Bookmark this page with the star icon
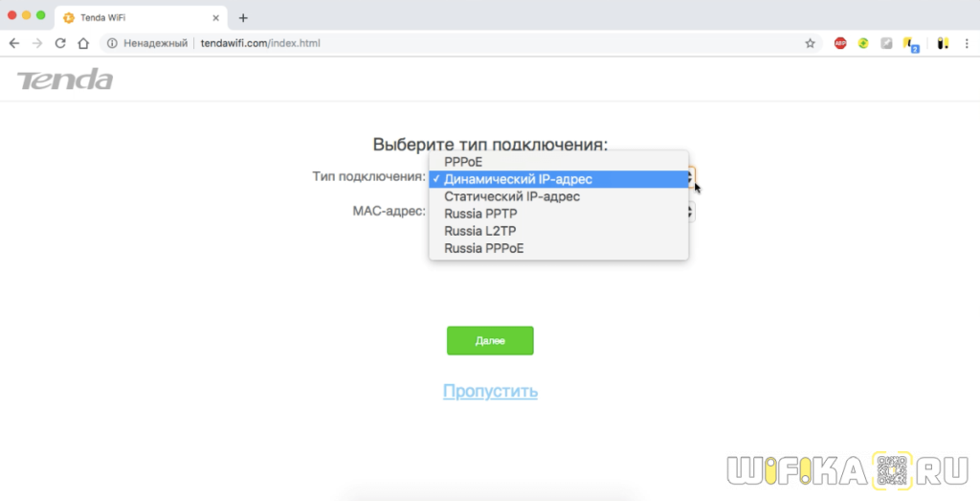Image resolution: width=980 pixels, height=501 pixels. click(810, 43)
